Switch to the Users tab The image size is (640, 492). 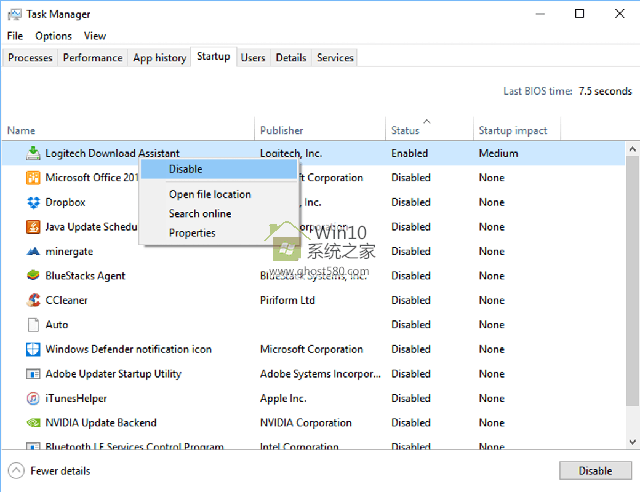[x=253, y=58]
